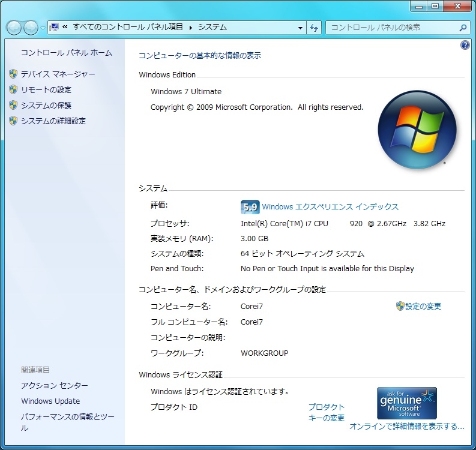Open the blue Help question mark icon

coord(465,46)
